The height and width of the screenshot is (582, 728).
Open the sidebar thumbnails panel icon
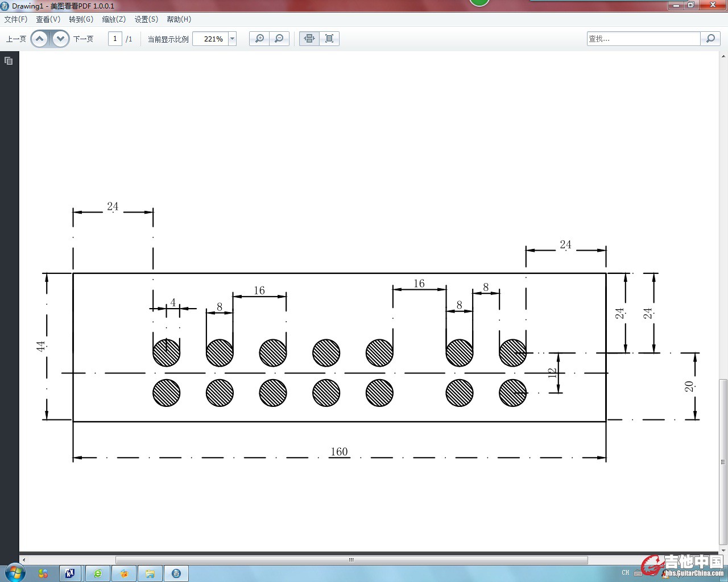click(9, 61)
